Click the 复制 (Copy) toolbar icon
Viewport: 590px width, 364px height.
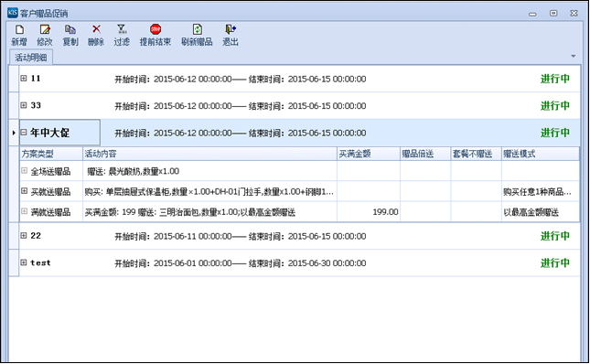click(70, 29)
